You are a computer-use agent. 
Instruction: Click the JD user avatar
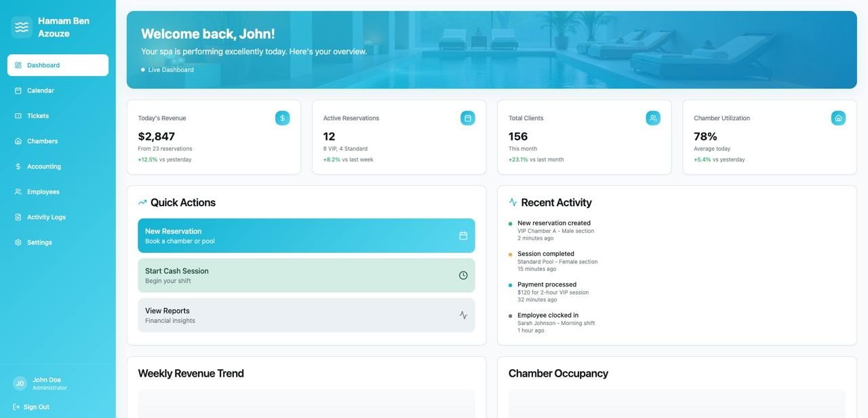click(20, 383)
